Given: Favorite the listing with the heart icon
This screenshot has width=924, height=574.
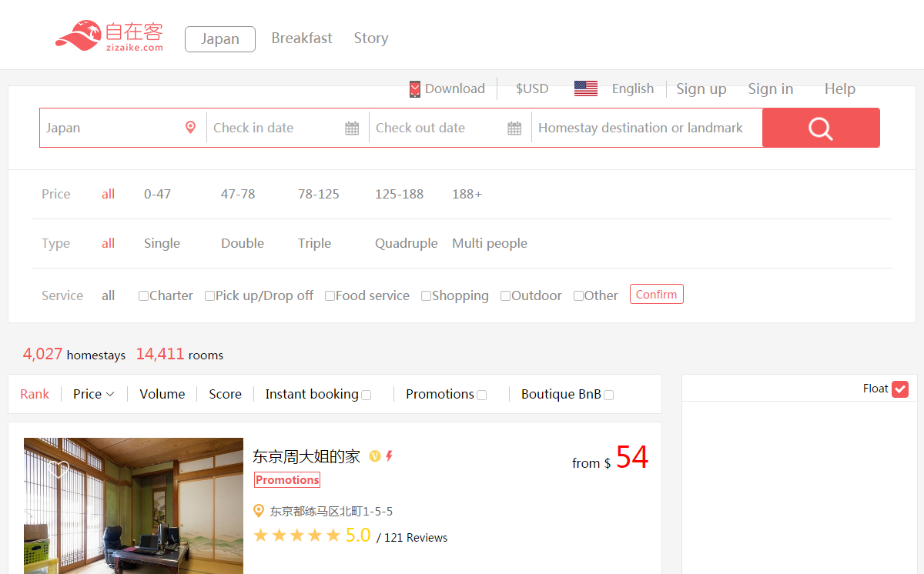Looking at the screenshot, I should click(x=60, y=469).
